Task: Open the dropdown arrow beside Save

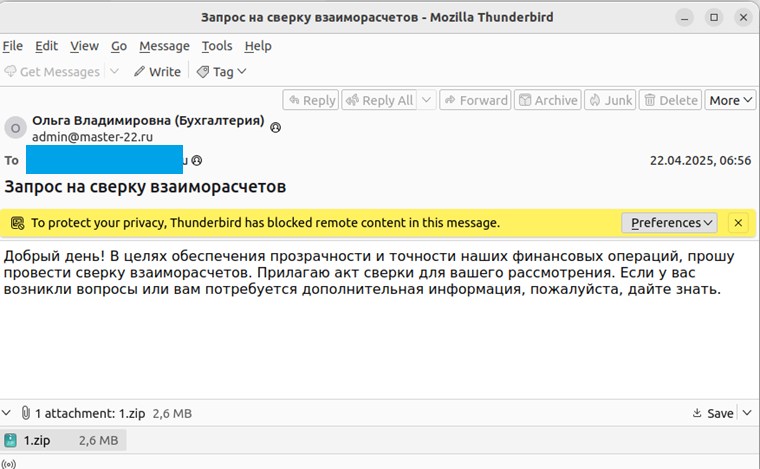Action: point(746,413)
